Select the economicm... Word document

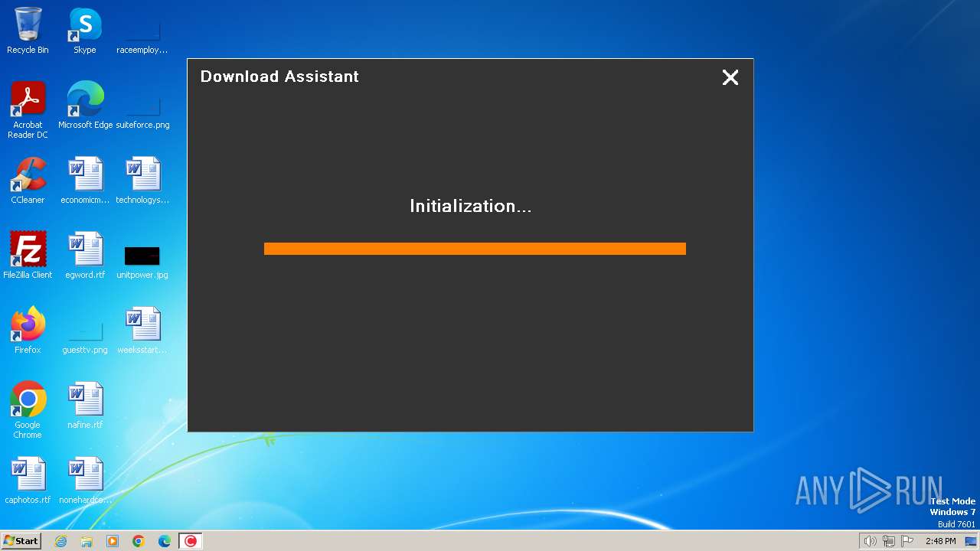(x=85, y=181)
